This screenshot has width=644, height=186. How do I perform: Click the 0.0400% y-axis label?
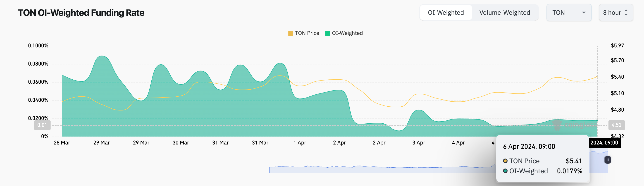click(x=38, y=100)
